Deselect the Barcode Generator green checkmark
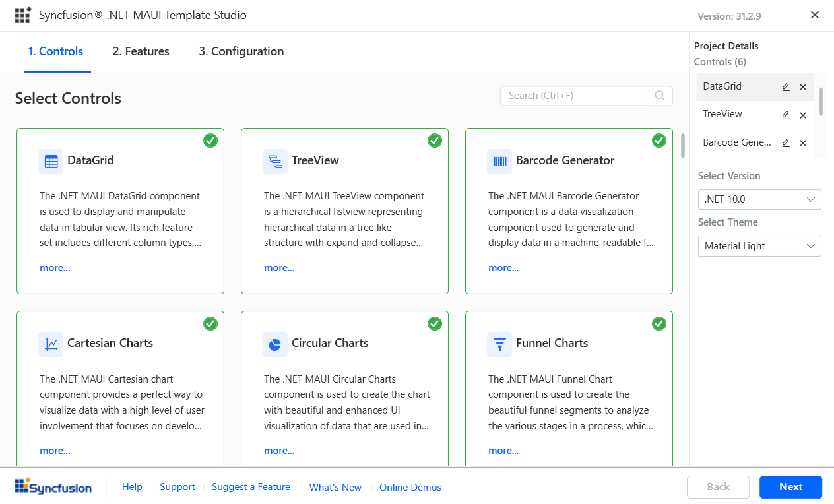Image resolution: width=834 pixels, height=504 pixels. point(659,141)
